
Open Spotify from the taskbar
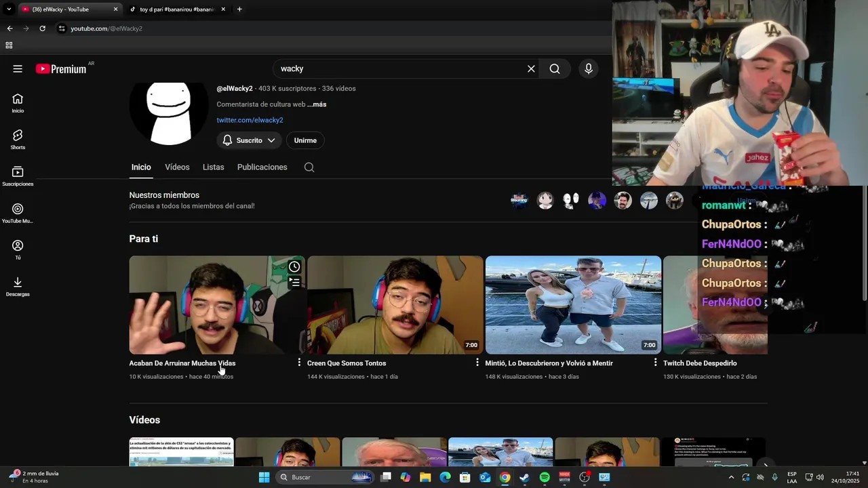(545, 477)
